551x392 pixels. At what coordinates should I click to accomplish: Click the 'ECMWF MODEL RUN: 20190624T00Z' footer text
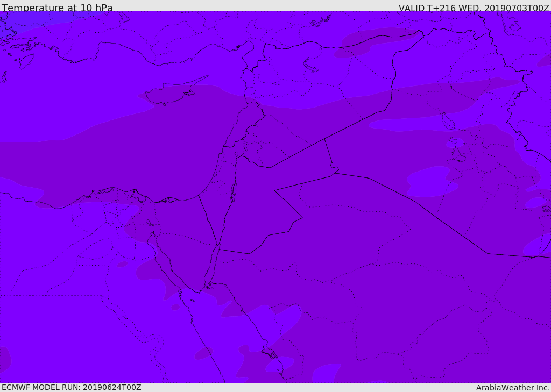click(72, 387)
